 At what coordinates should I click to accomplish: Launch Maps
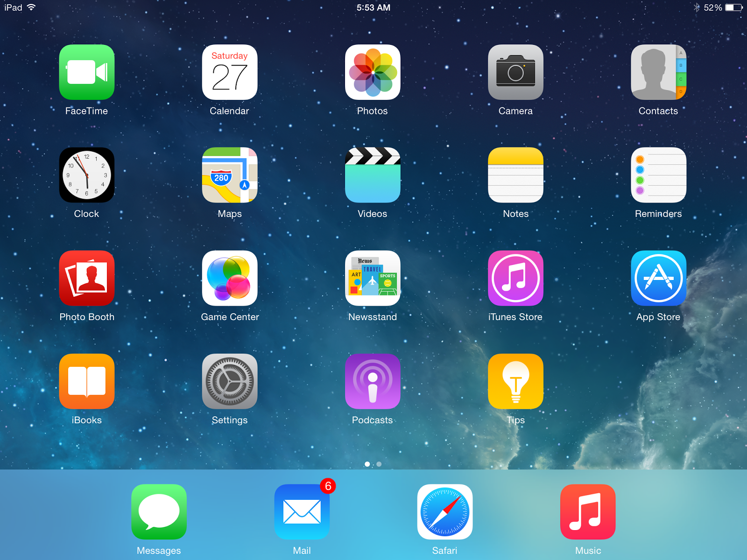click(x=230, y=175)
